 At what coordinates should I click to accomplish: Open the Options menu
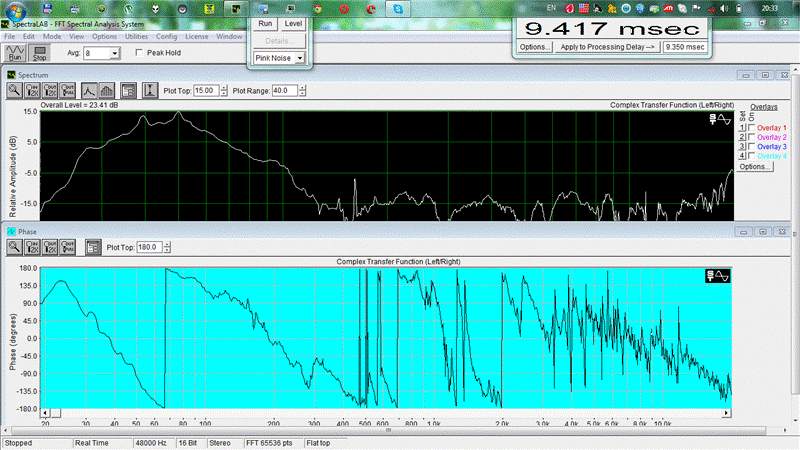105,37
